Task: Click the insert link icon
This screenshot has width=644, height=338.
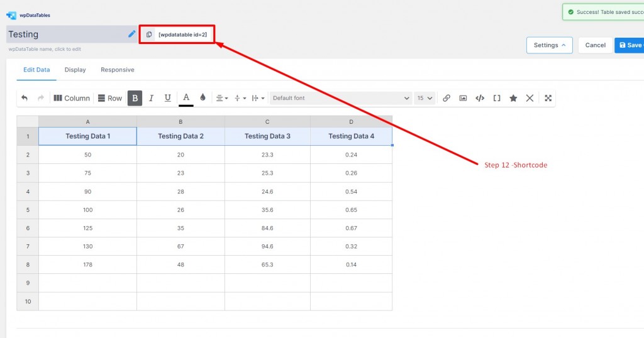Action: [x=446, y=98]
